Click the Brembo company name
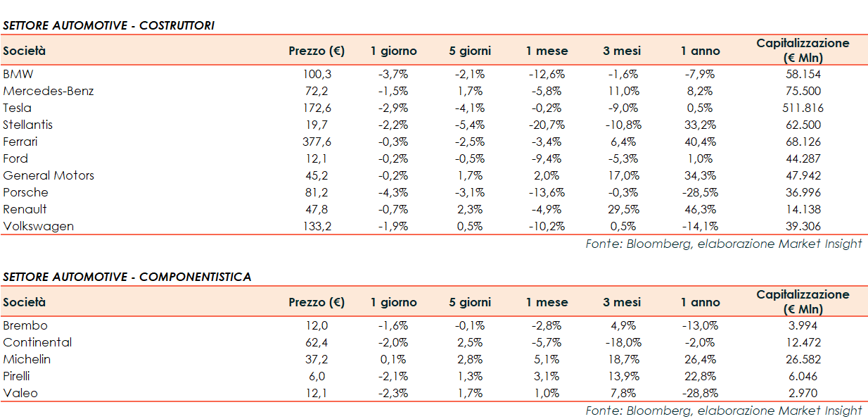 point(25,325)
